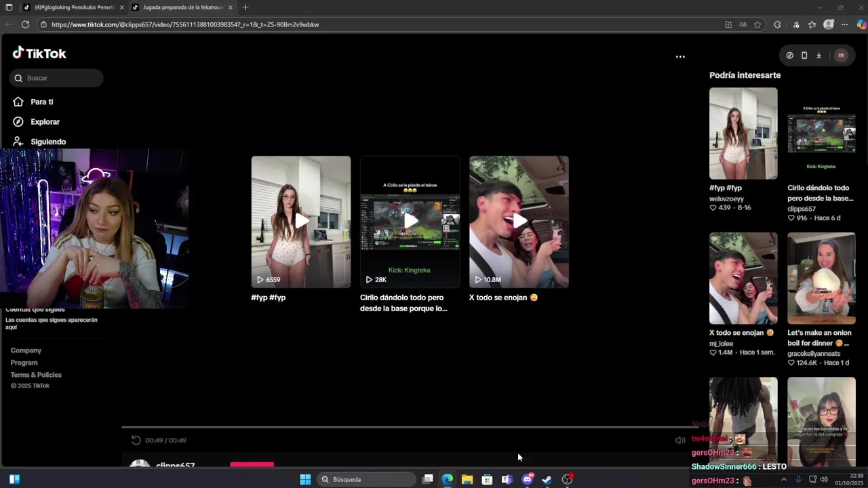Play the Kick: Kingteka Dota video

pyautogui.click(x=410, y=222)
